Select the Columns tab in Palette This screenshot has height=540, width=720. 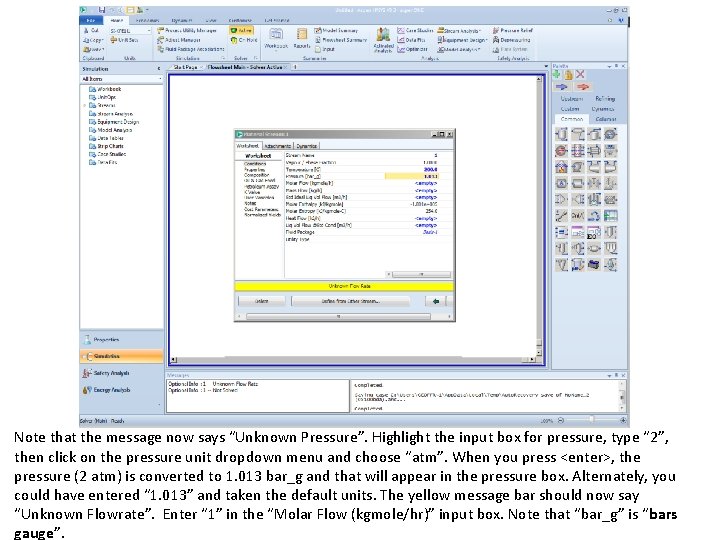pos(606,119)
